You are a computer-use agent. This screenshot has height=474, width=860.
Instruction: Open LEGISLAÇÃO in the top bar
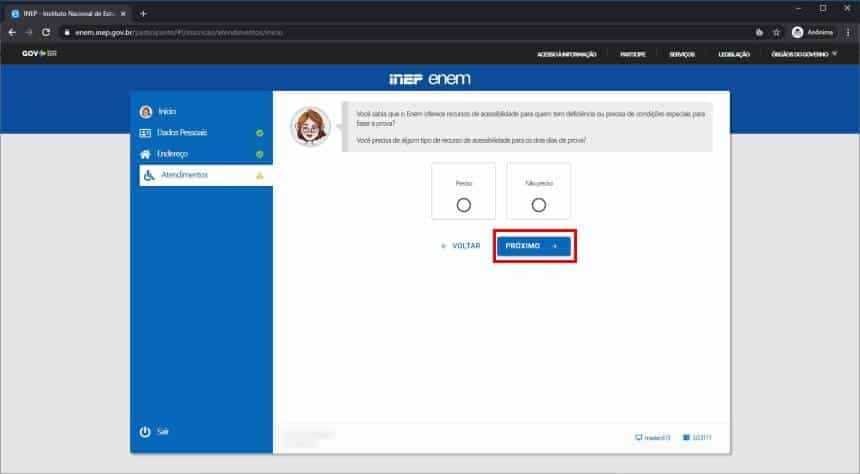(734, 54)
